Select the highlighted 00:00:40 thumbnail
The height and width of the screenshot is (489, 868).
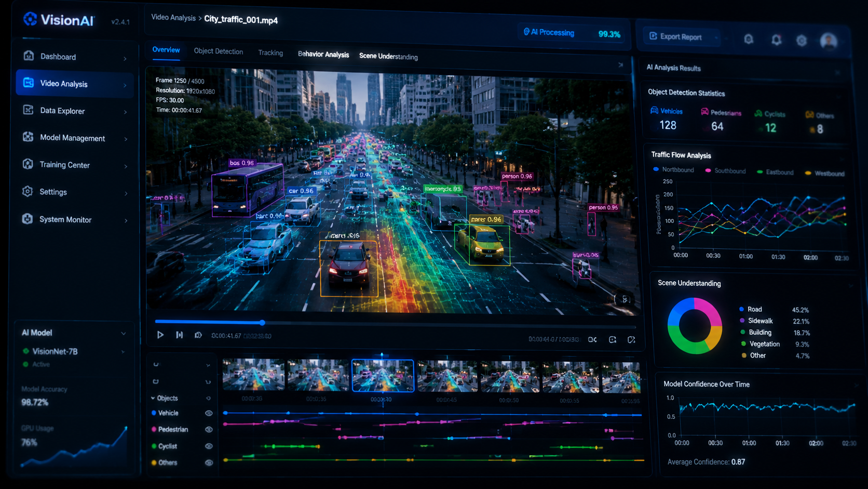pos(383,375)
